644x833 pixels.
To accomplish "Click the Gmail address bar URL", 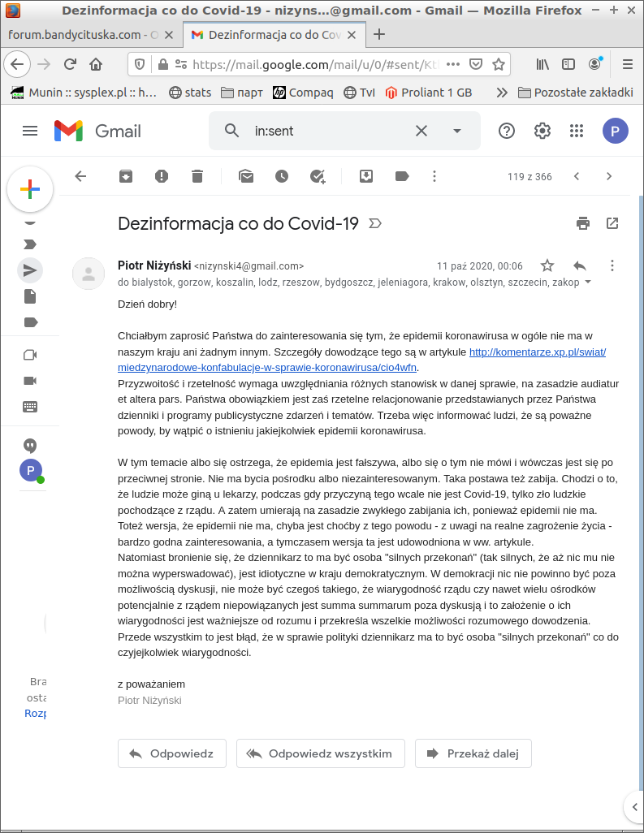I will click(316, 64).
